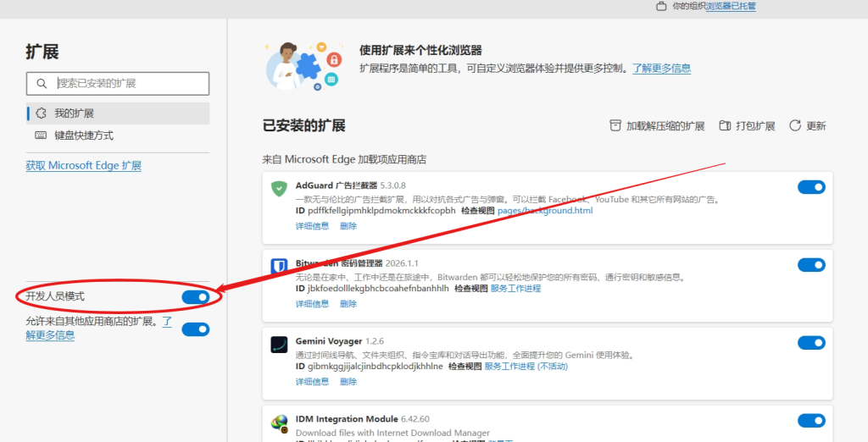
Task: Click the Bitwarden blue shield icon
Action: coord(279,267)
